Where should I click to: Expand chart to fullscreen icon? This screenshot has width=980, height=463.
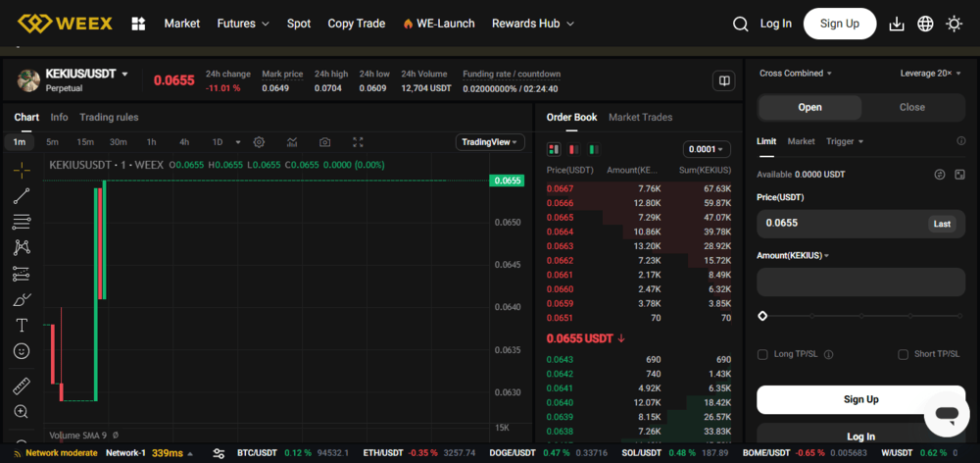358,142
